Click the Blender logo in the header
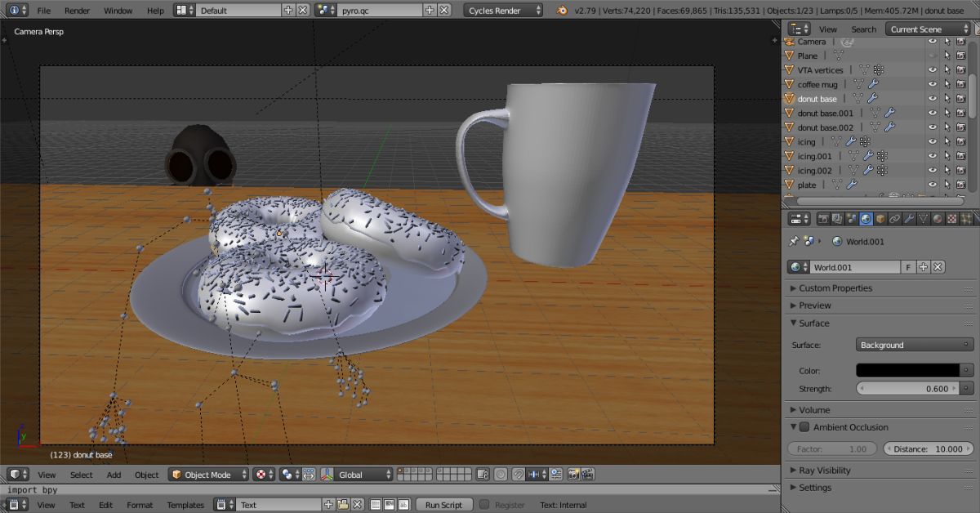This screenshot has height=513, width=980. coord(563,11)
